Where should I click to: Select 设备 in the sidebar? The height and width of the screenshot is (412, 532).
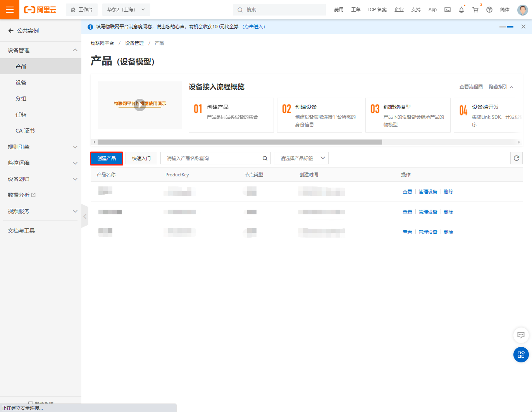(21, 82)
